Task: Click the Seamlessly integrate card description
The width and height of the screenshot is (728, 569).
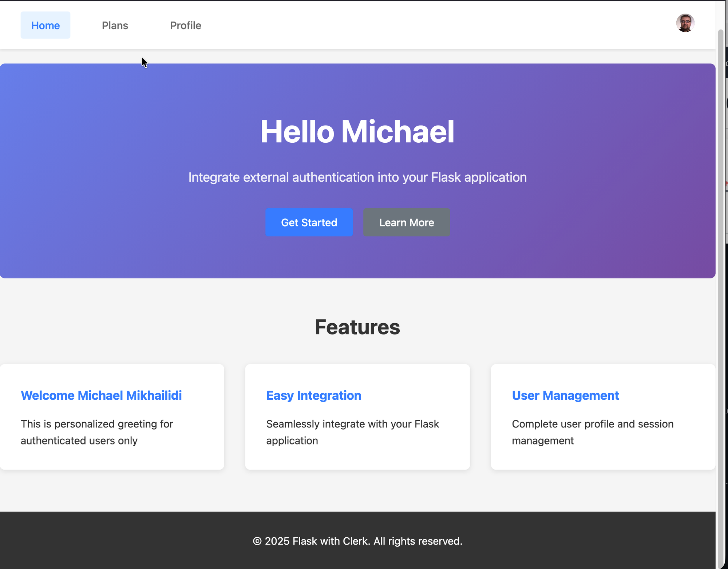Action: pyautogui.click(x=352, y=432)
